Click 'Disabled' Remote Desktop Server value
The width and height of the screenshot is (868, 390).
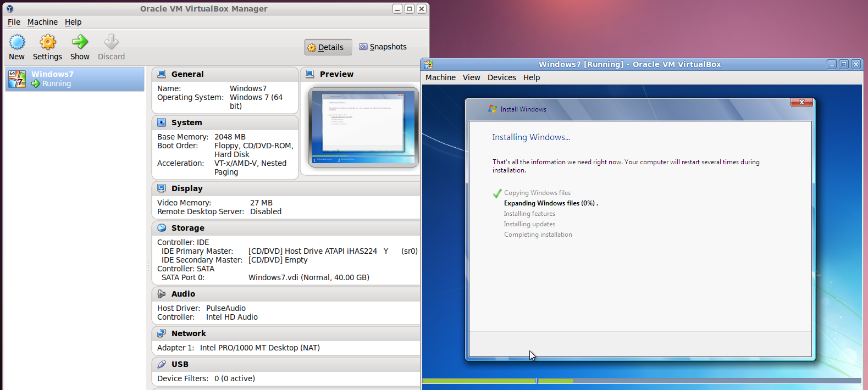[x=266, y=211]
